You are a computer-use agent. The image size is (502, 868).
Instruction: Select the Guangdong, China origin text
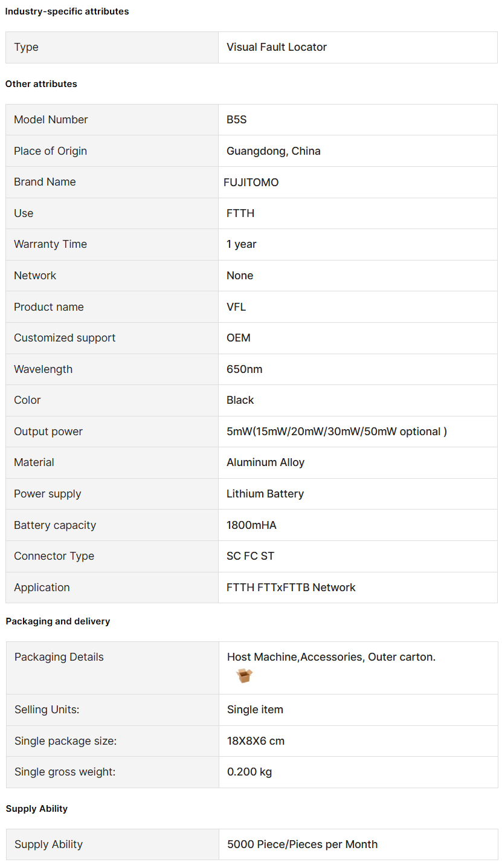(x=274, y=151)
